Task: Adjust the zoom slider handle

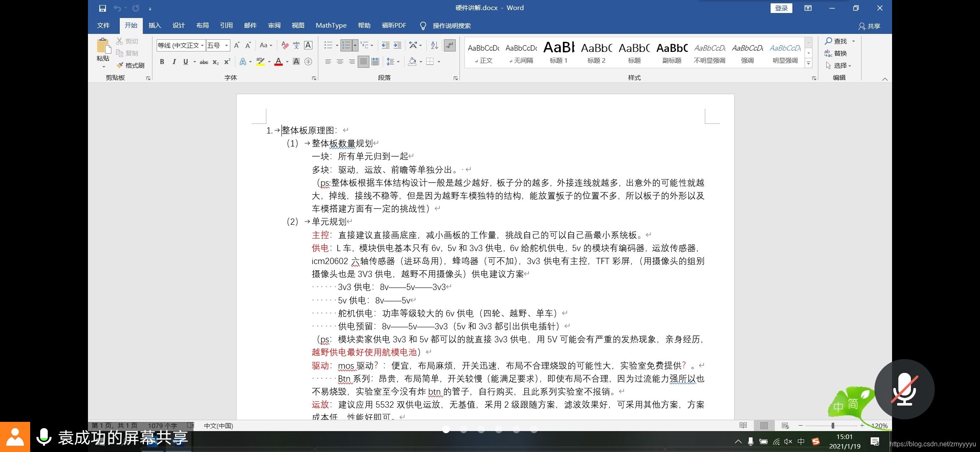Action: (833, 426)
